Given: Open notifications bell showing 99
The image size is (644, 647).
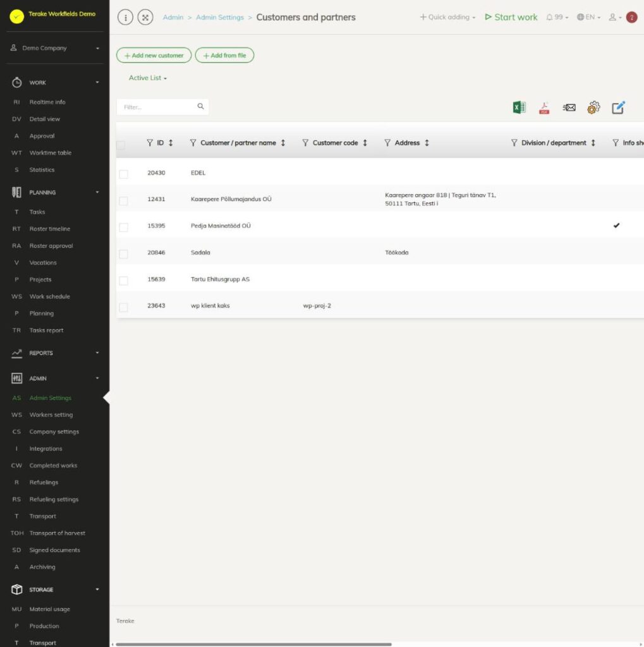Looking at the screenshot, I should (x=557, y=17).
